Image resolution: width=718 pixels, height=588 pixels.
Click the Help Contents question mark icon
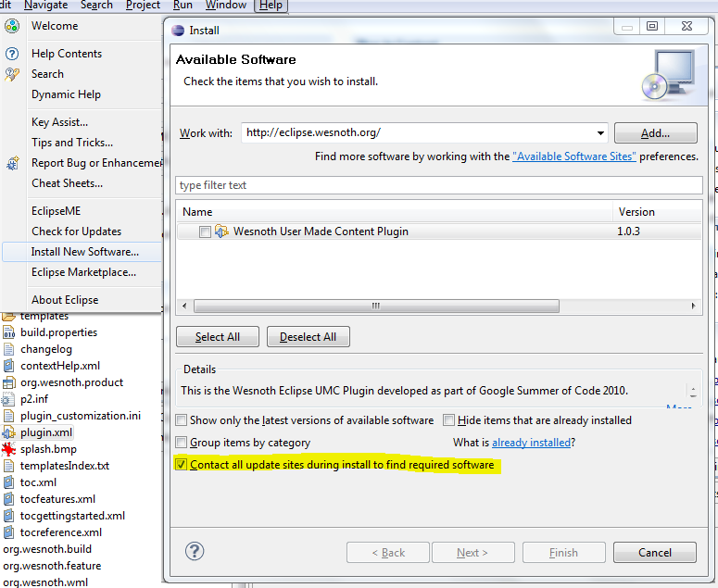12,54
